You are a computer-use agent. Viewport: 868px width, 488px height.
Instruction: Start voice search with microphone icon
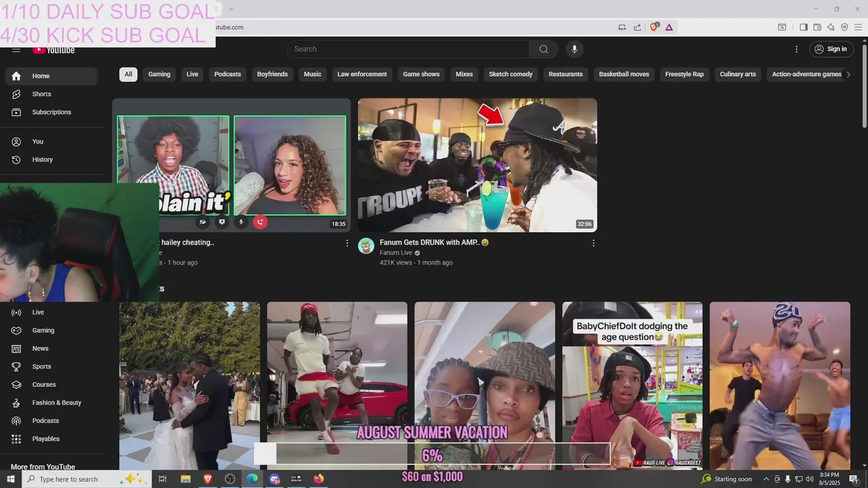(x=574, y=49)
